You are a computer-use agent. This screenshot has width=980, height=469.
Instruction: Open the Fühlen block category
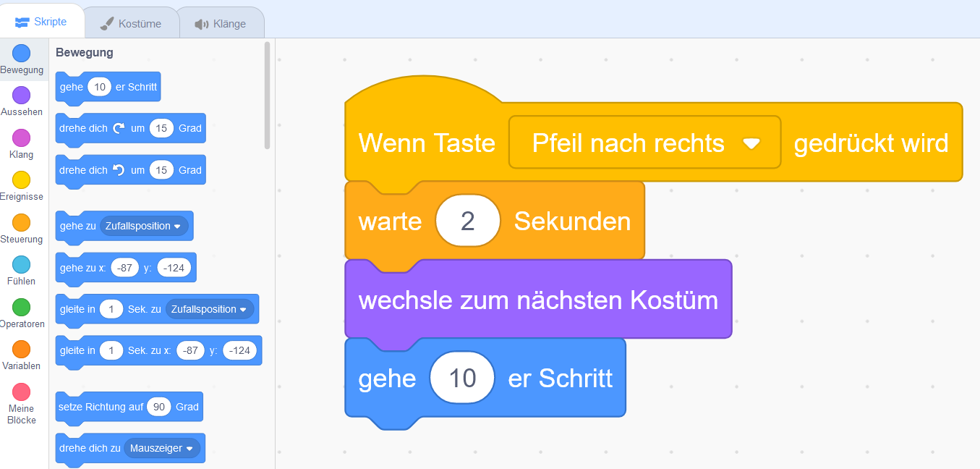pos(22,264)
